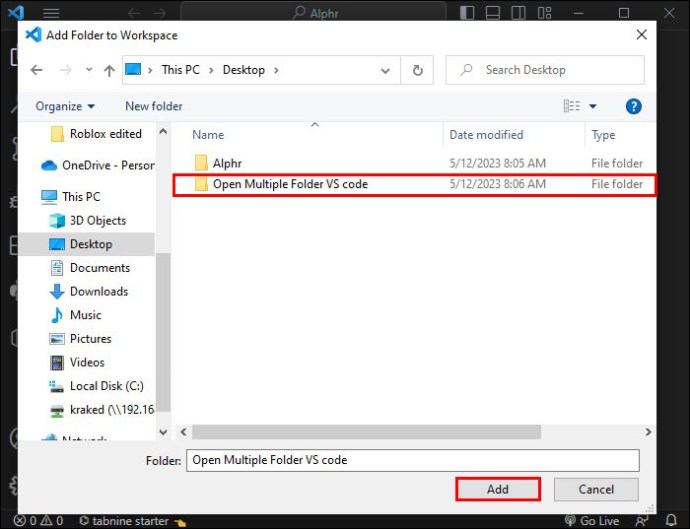
Task: Click the Back arrow in dialog navigation
Action: click(37, 70)
